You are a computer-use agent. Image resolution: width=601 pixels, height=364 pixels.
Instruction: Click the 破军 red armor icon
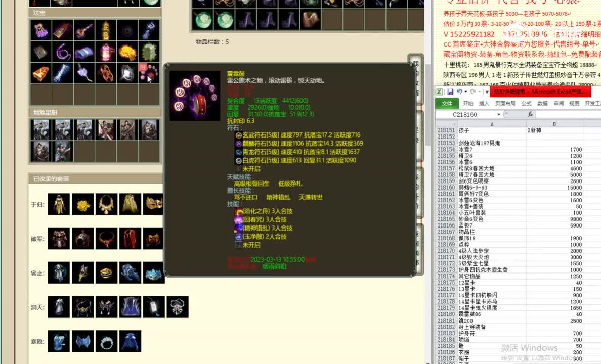pyautogui.click(x=59, y=238)
